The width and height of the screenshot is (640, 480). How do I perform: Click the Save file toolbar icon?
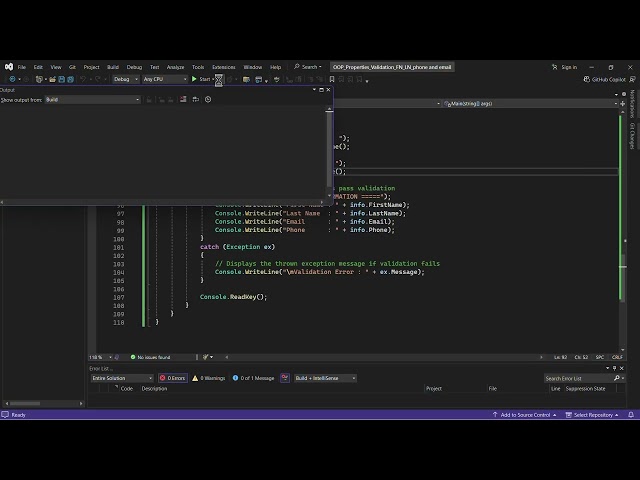[x=62, y=79]
